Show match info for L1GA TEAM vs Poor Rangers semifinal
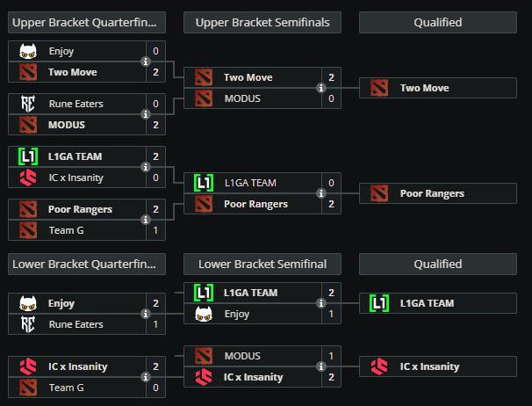 coord(321,193)
